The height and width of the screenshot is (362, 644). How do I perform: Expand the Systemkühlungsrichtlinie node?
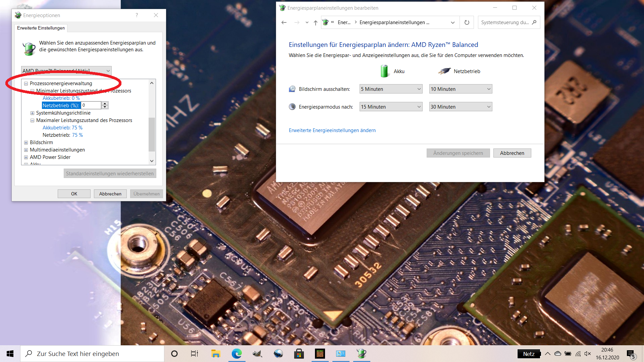coord(33,113)
